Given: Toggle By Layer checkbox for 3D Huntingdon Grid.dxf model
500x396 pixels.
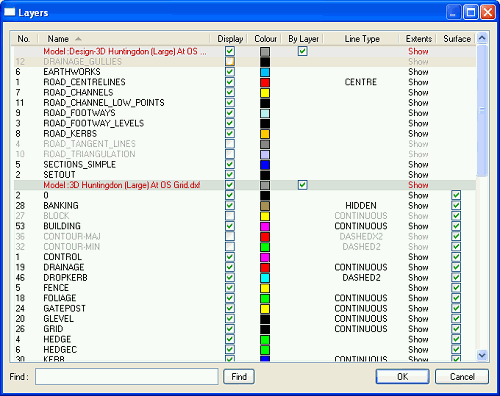Looking at the screenshot, I should tap(302, 185).
